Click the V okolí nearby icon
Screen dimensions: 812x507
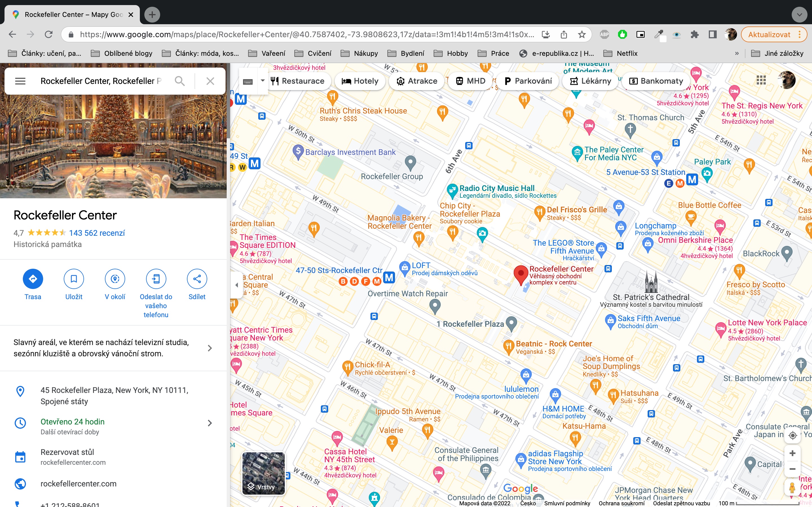point(115,279)
